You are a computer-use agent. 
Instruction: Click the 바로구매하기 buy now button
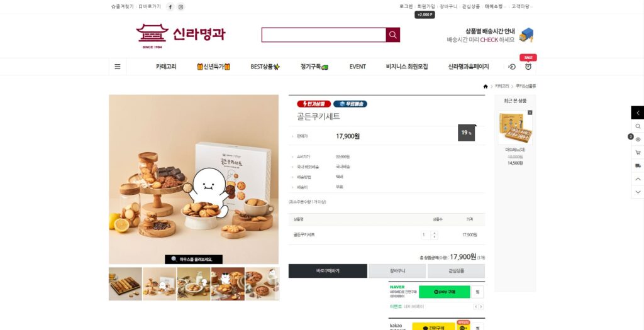pos(328,271)
